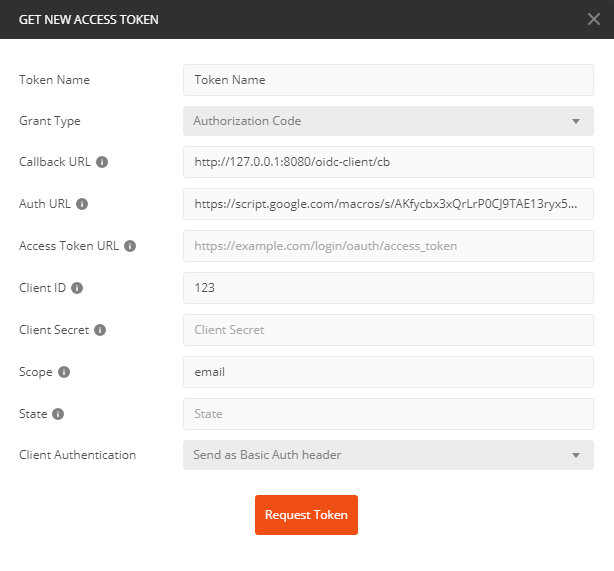Open the Client Authentication dropdown
Screen dimensions: 614x571
pyautogui.click(x=388, y=455)
